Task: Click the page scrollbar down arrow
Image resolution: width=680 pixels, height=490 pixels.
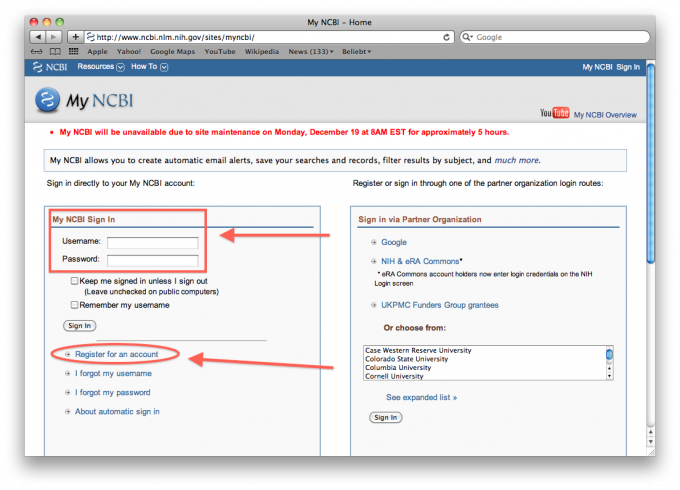Action: (x=651, y=441)
